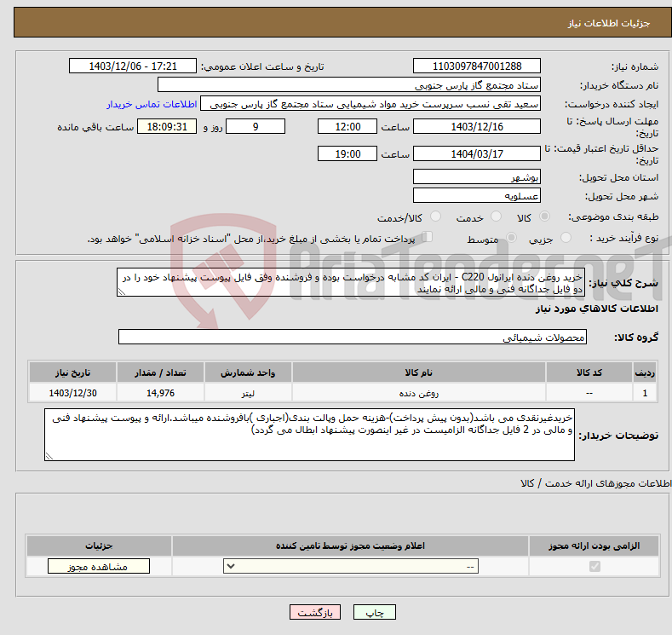Click the unit cell لیتر
This screenshot has height=635, width=672.
[x=248, y=393]
